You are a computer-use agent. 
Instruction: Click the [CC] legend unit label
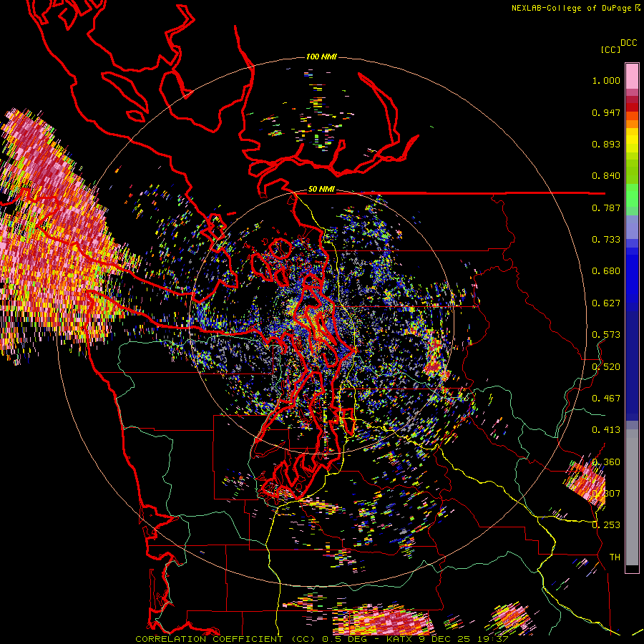click(x=610, y=49)
